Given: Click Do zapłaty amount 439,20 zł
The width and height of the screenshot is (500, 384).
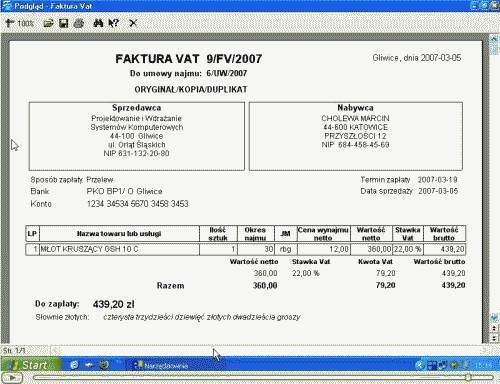Looking at the screenshot, I should (114, 304).
